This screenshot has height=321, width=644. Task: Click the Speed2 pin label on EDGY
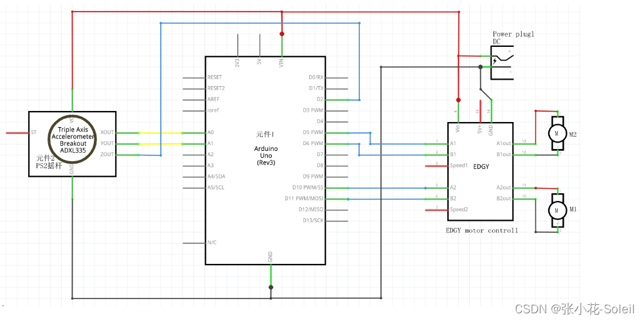tap(459, 209)
